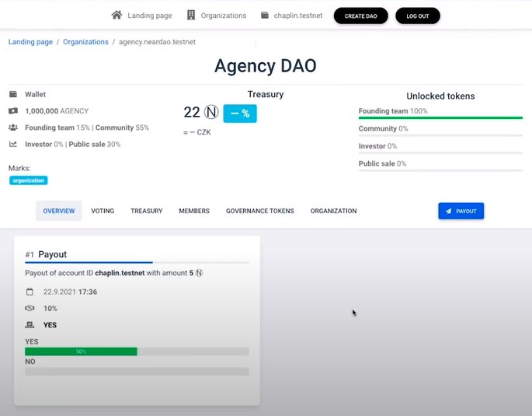The height and width of the screenshot is (416, 532).
Task: Open the Treasury tab
Action: [x=146, y=211]
